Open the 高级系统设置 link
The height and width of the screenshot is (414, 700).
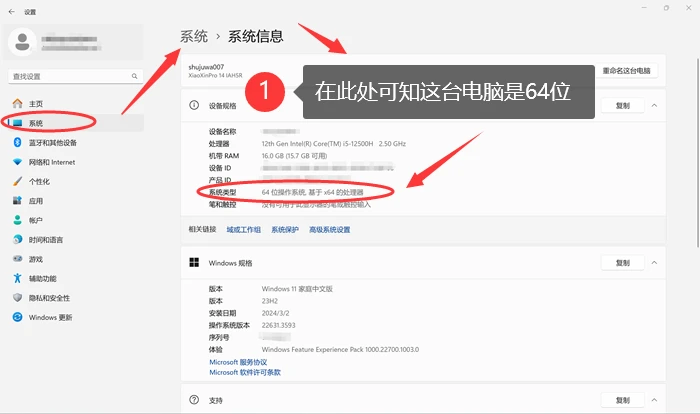[x=329, y=230]
